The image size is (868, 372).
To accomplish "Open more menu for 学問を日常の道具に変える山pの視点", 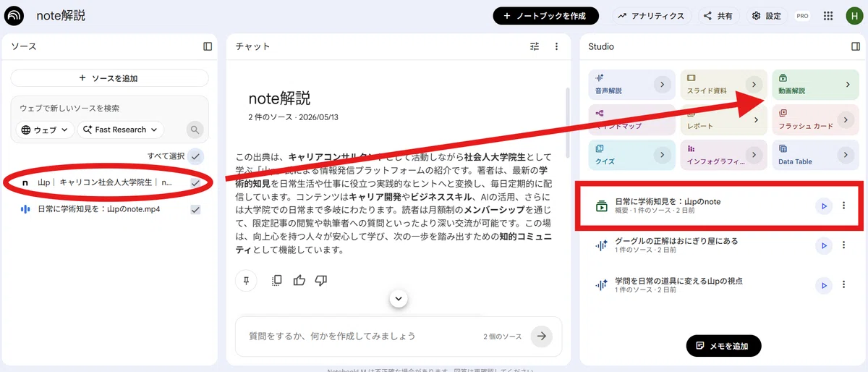I will [843, 285].
